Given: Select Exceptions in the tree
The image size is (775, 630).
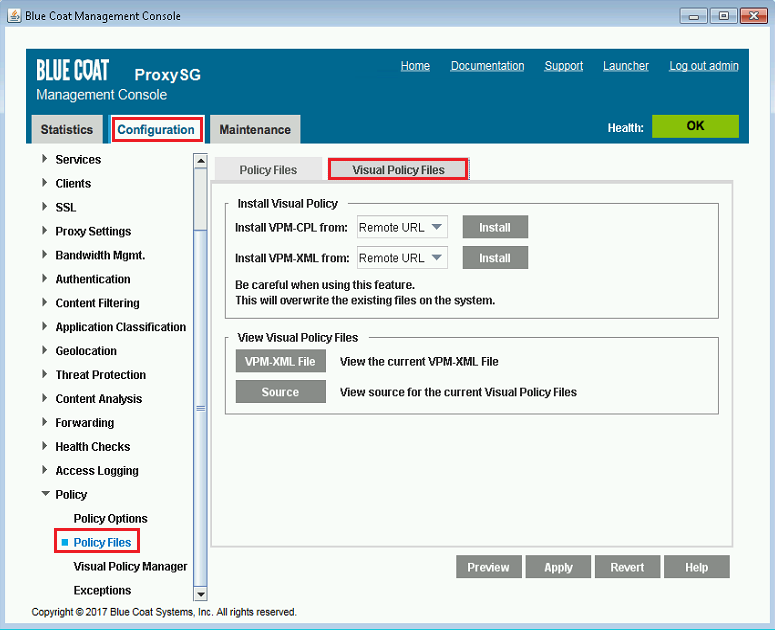Looking at the screenshot, I should pyautogui.click(x=102, y=590).
